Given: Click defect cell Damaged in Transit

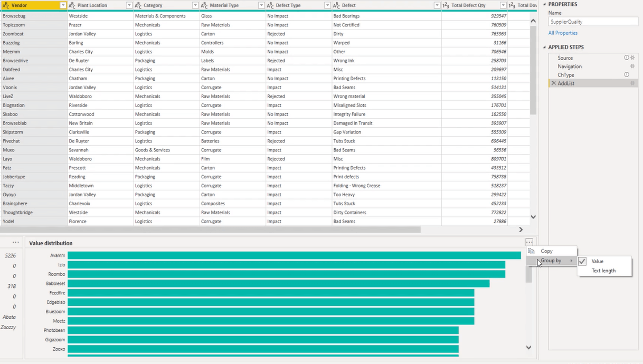Looking at the screenshot, I should (x=386, y=123).
